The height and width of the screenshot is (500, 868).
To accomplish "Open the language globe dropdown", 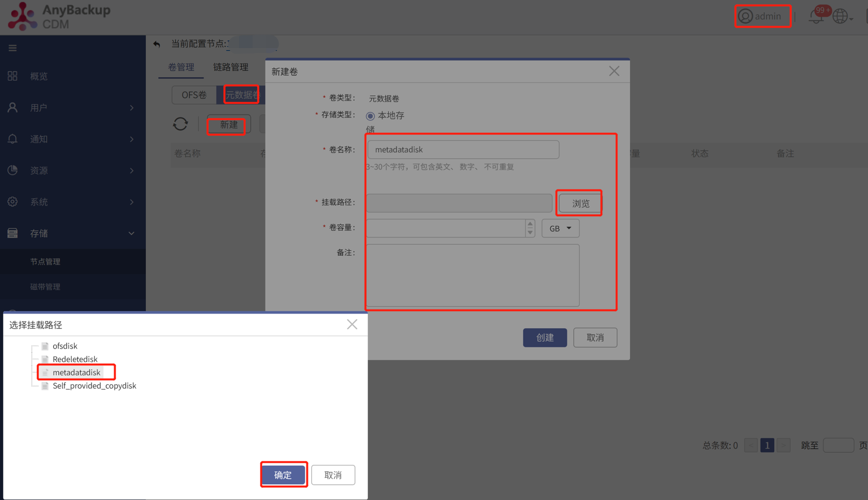I will (x=840, y=16).
